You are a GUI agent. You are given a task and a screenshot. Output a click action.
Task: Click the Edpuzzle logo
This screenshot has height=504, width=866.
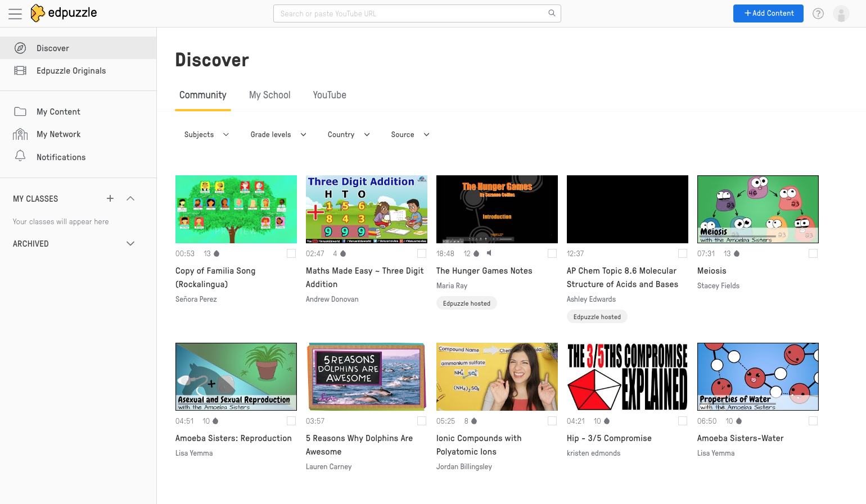tap(64, 13)
